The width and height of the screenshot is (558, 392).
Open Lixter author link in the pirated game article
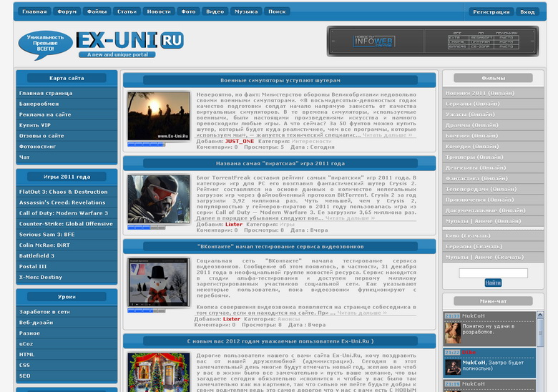coord(234,225)
